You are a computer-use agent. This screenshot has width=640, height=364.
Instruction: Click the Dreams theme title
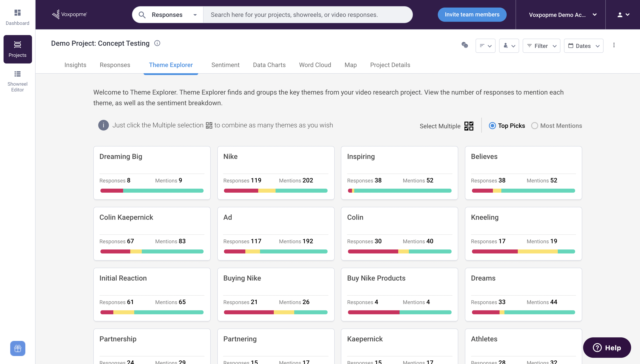click(x=483, y=278)
